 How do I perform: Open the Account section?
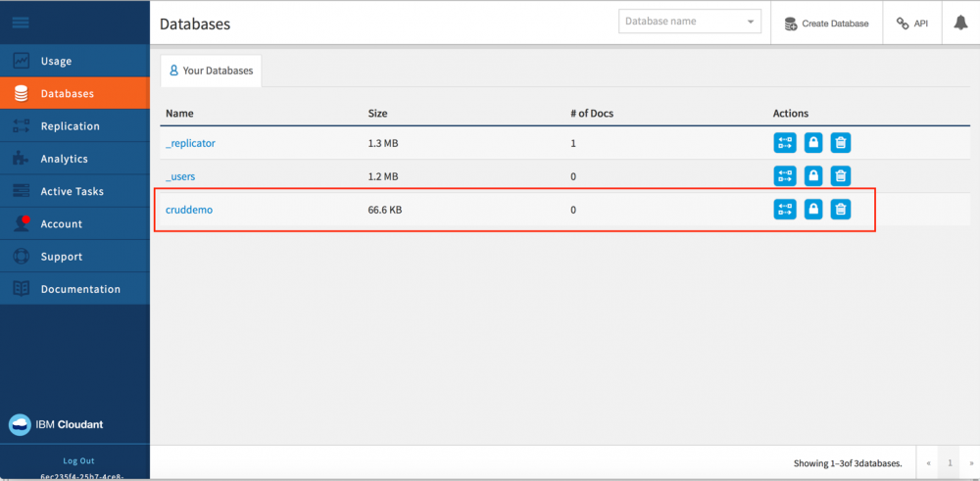coord(75,223)
